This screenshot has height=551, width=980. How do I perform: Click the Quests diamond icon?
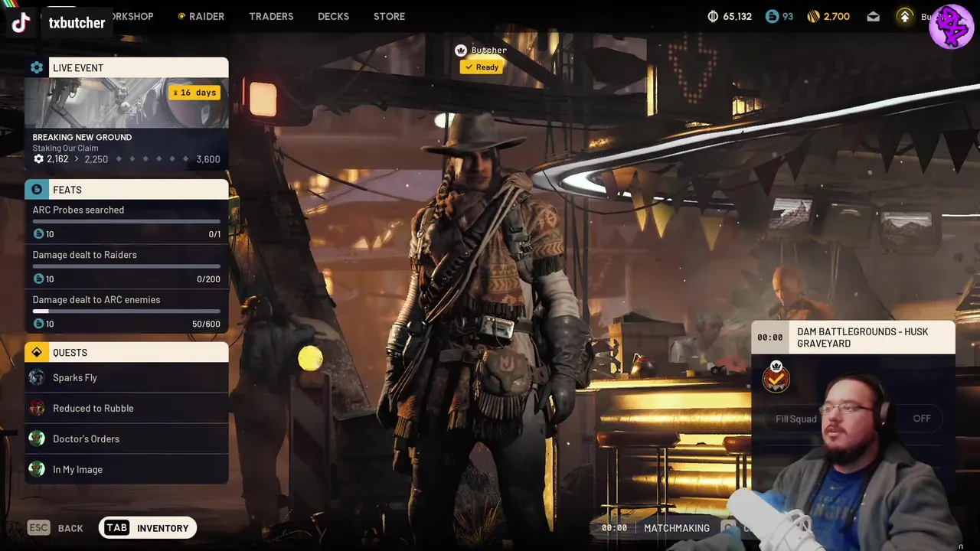(x=36, y=352)
